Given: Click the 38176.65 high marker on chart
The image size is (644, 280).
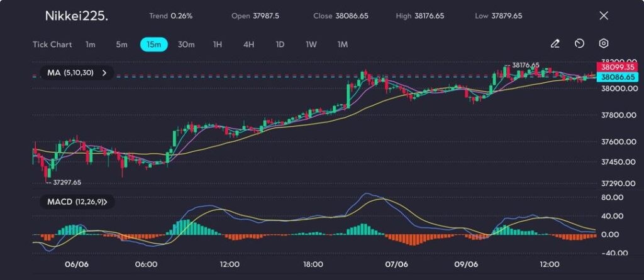Looking at the screenshot, I should coord(525,65).
